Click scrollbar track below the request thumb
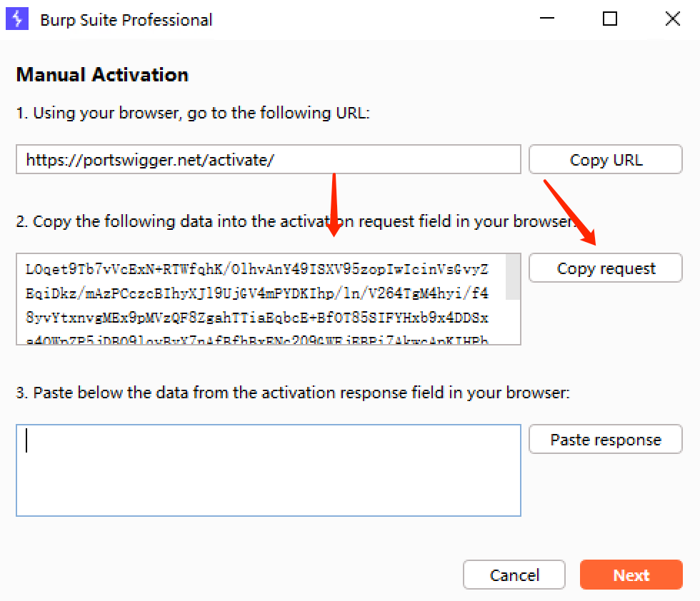Screen dimensions: 700x601 point(513,323)
